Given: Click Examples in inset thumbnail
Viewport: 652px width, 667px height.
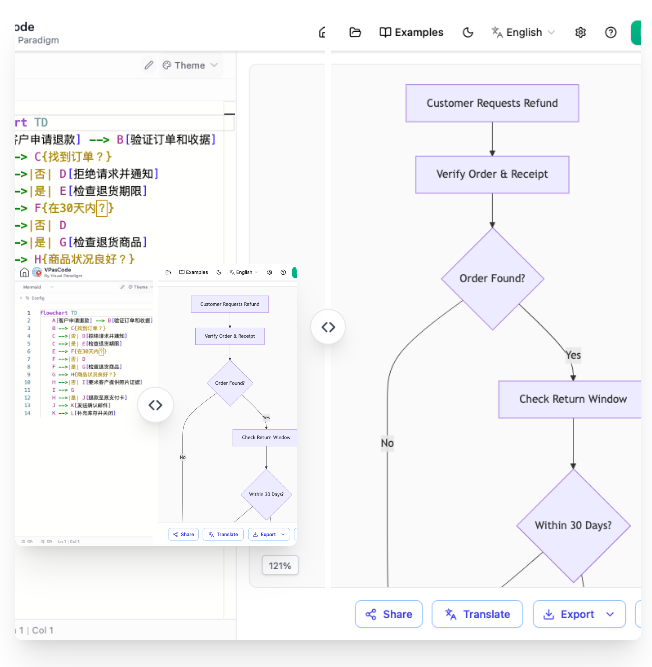Looking at the screenshot, I should pos(194,272).
